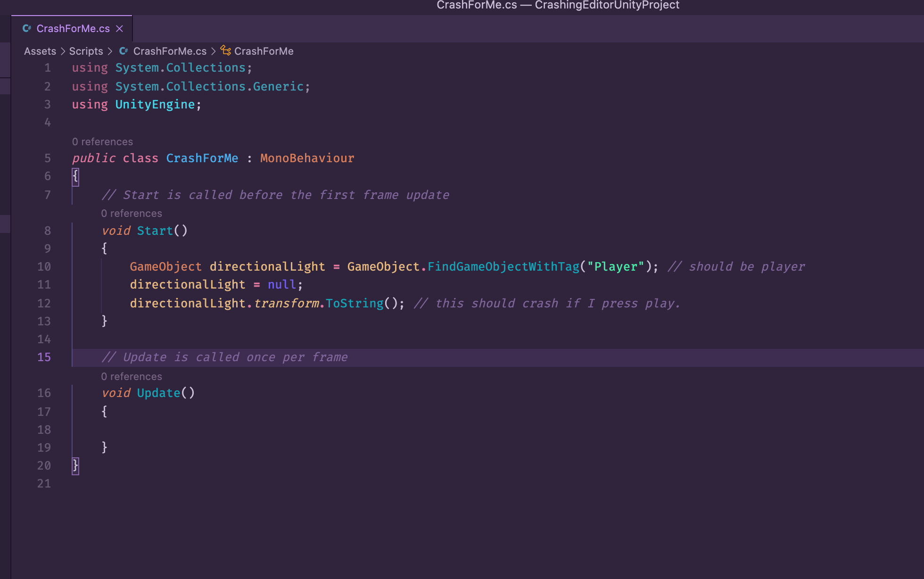Click "0 references" above void Start
This screenshot has width=924, height=579.
132,214
